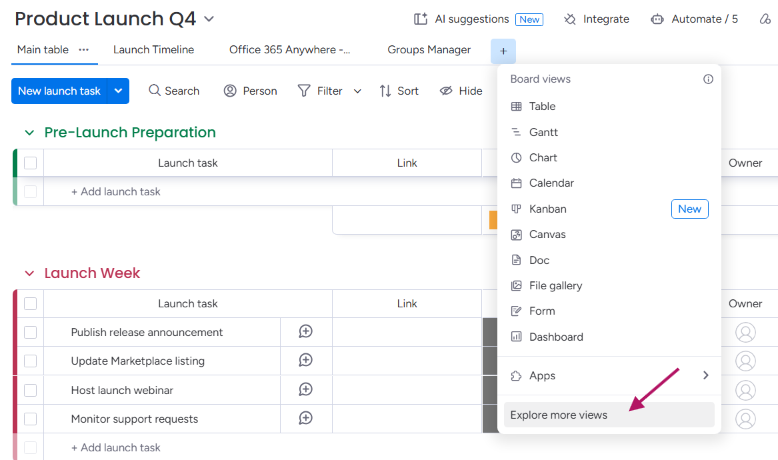Click the plus add view button
Screen dimensions: 778x460
[x=503, y=51]
